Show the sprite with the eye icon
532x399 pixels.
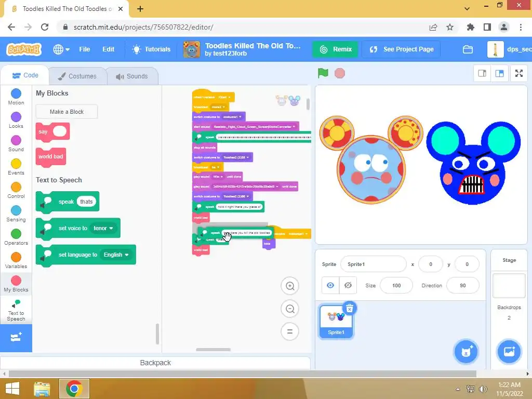(330, 285)
